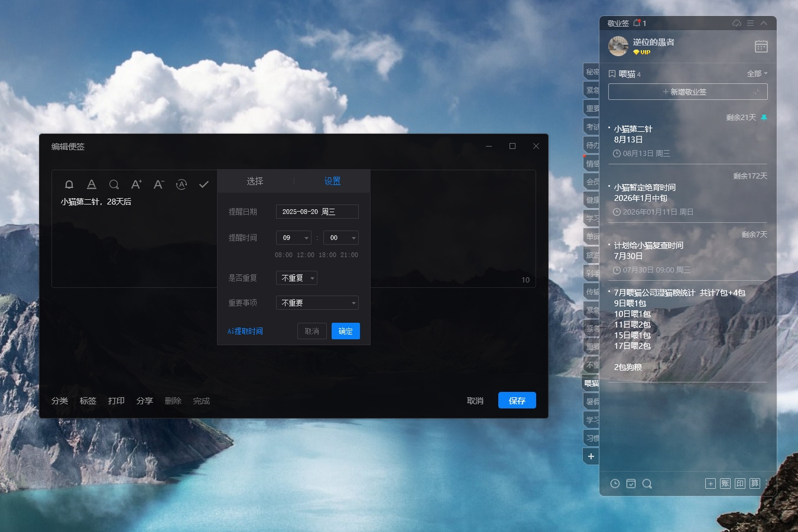The image size is (798, 532).
Task: Click 分享 at editor bottom
Action: [145, 401]
